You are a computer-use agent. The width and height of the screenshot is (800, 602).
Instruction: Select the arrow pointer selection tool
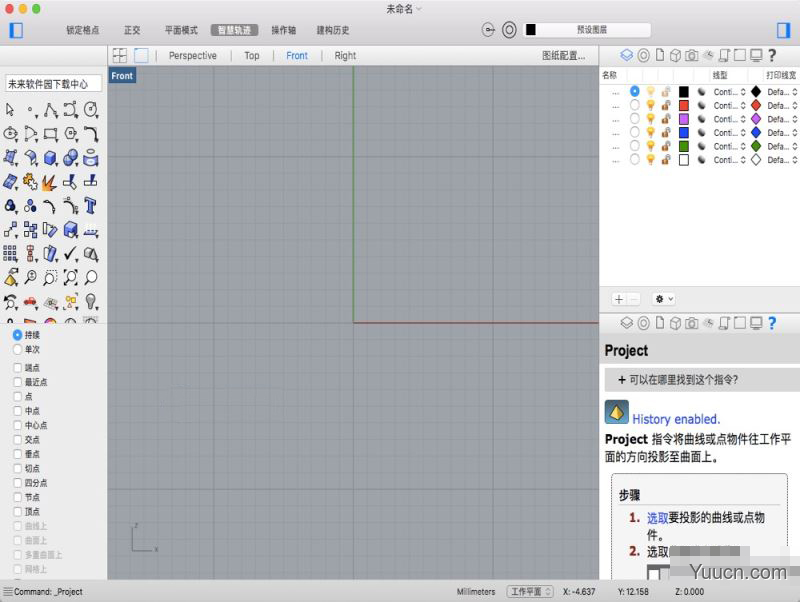click(9, 111)
